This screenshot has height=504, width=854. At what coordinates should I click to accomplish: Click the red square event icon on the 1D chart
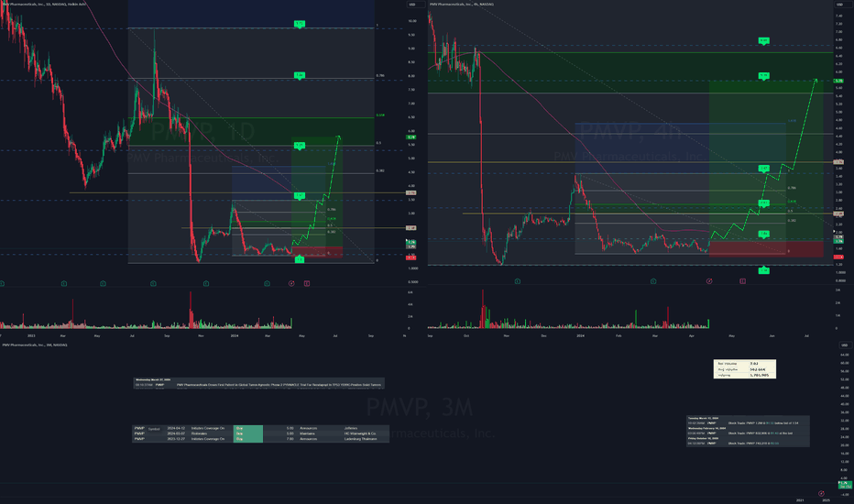pos(307,283)
